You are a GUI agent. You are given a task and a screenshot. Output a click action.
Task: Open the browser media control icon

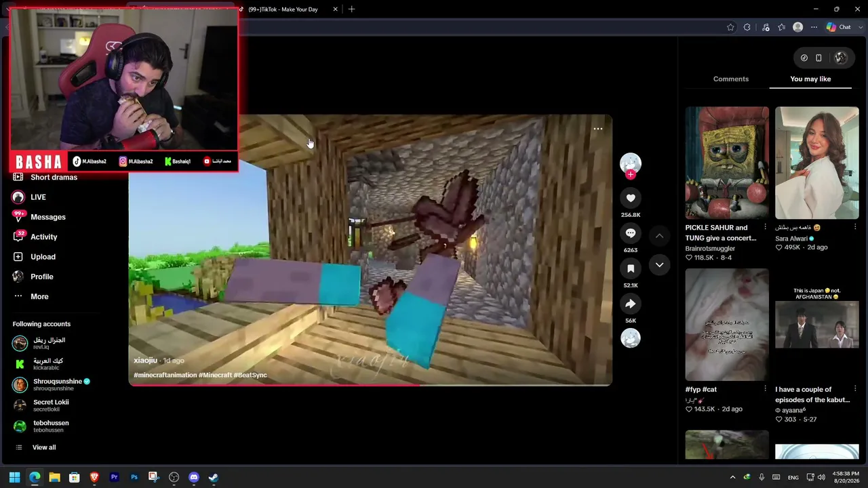[x=766, y=27]
